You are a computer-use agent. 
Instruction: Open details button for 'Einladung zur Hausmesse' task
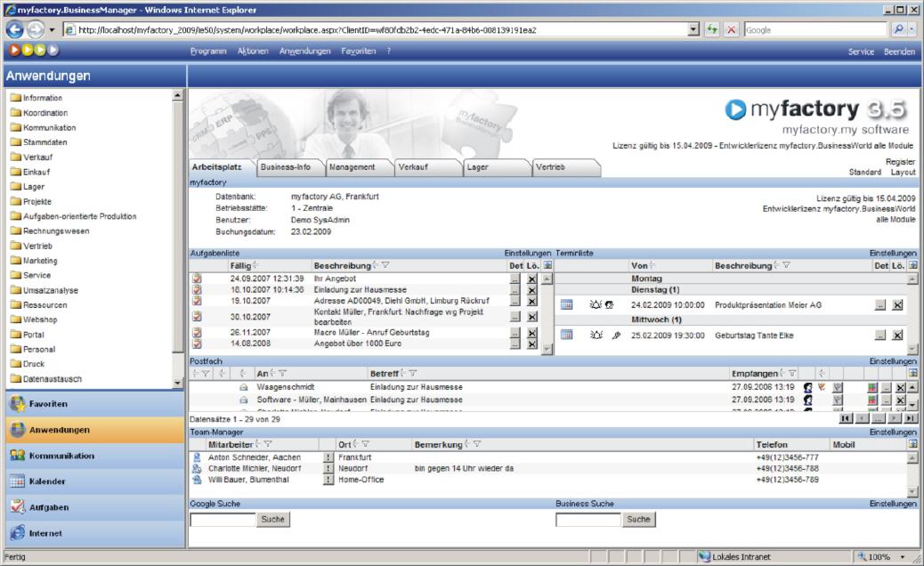515,290
